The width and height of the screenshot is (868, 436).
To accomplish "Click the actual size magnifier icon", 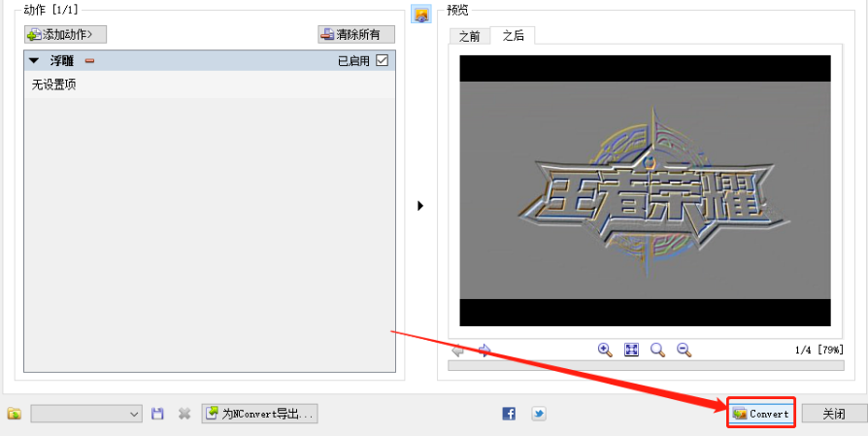I will (657, 350).
